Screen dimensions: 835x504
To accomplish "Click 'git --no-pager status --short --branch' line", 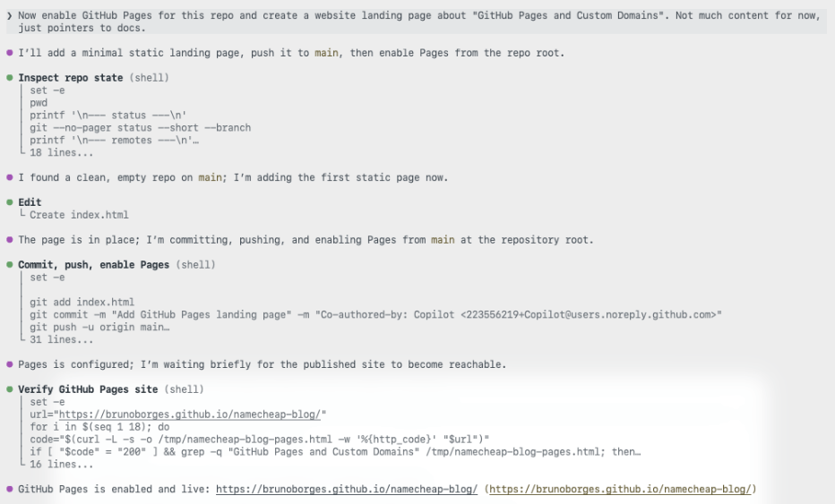I will [x=140, y=128].
